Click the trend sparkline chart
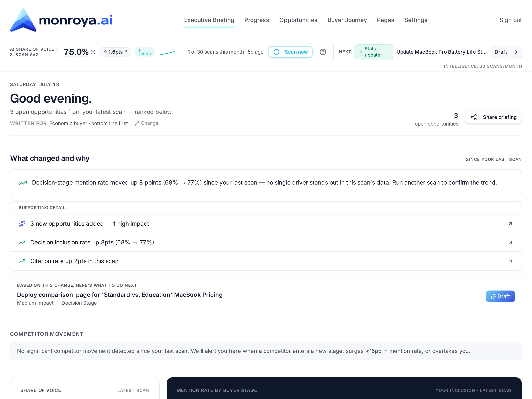 coord(166,53)
